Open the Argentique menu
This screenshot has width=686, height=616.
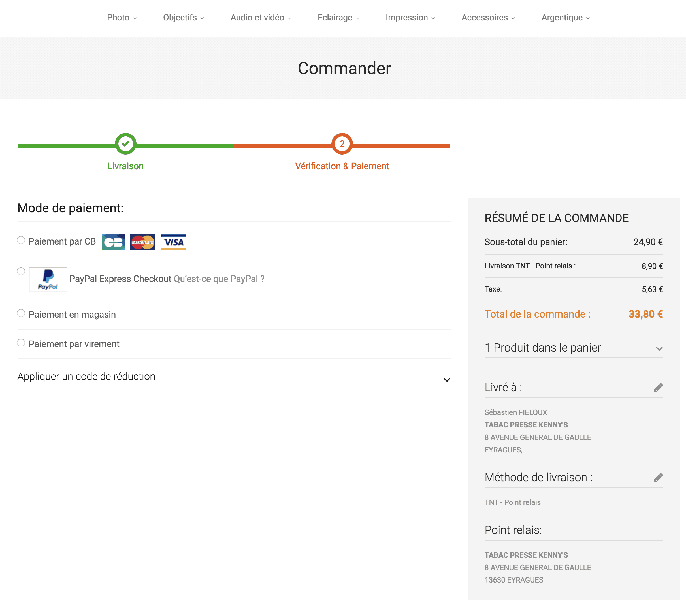565,18
